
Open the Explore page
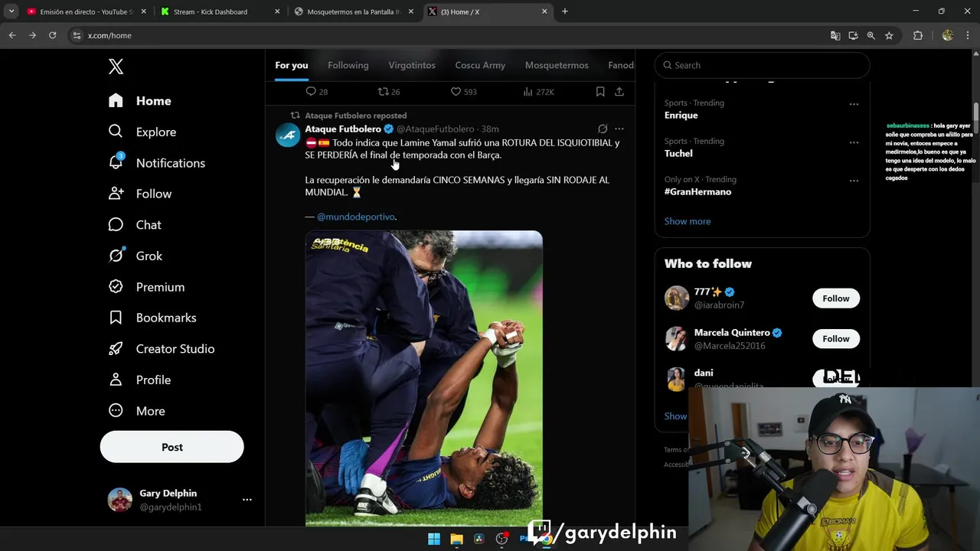pyautogui.click(x=142, y=132)
